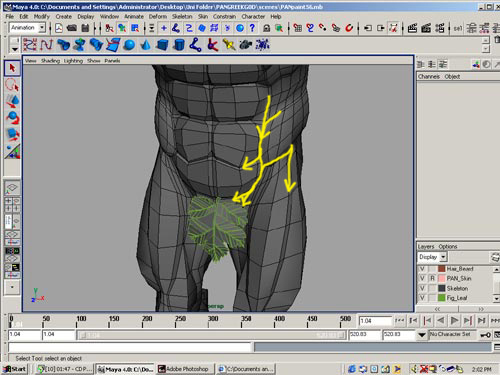The height and width of the screenshot is (375, 500).
Task: Pick the Show Manipulator tool
Action: tap(12, 151)
